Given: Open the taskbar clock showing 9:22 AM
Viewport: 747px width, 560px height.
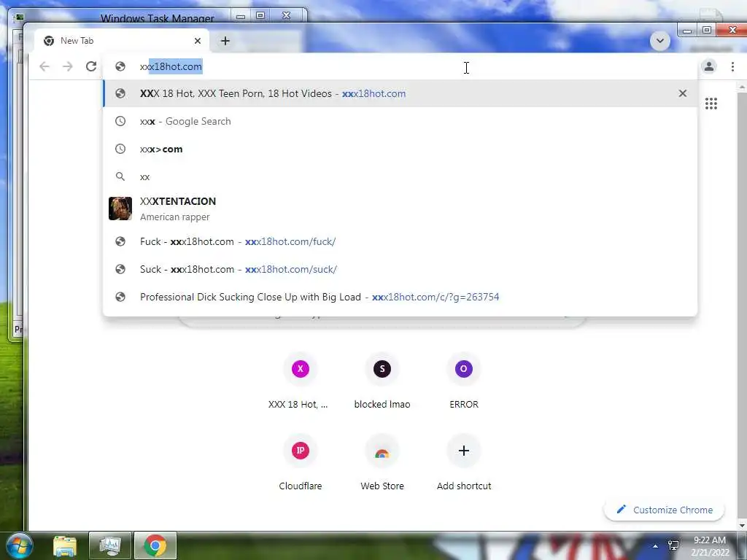Looking at the screenshot, I should [710, 546].
